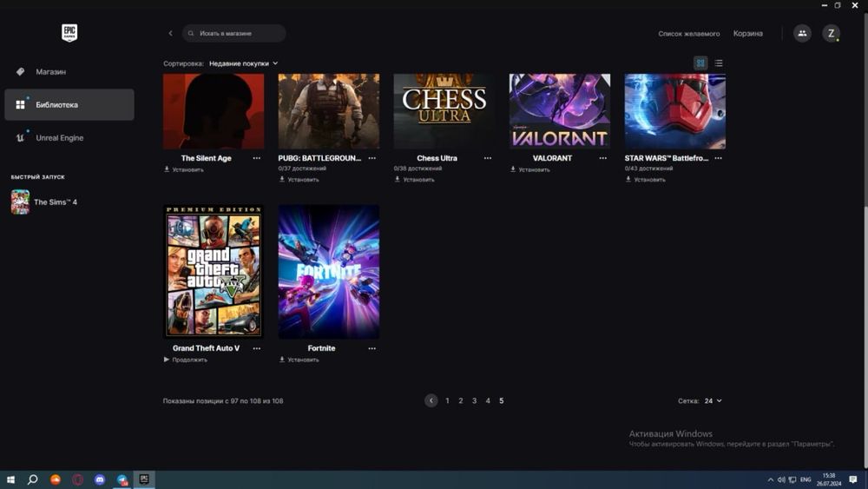The image size is (868, 489).
Task: Show hidden system tray icons
Action: [770, 479]
